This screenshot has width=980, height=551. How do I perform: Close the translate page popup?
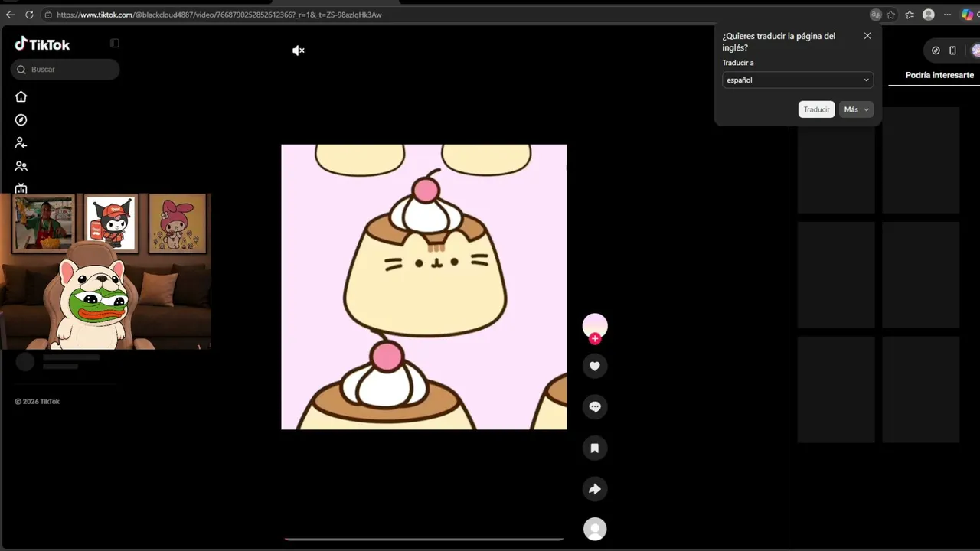[867, 36]
